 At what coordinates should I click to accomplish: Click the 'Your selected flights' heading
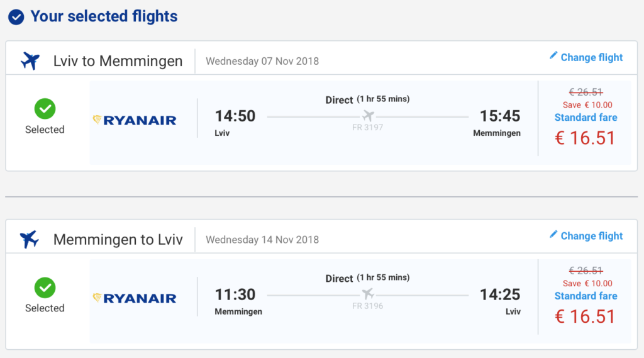pyautogui.click(x=104, y=16)
